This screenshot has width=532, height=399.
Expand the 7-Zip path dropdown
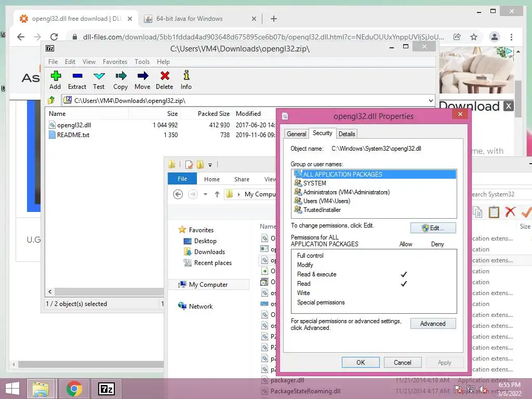point(431,100)
